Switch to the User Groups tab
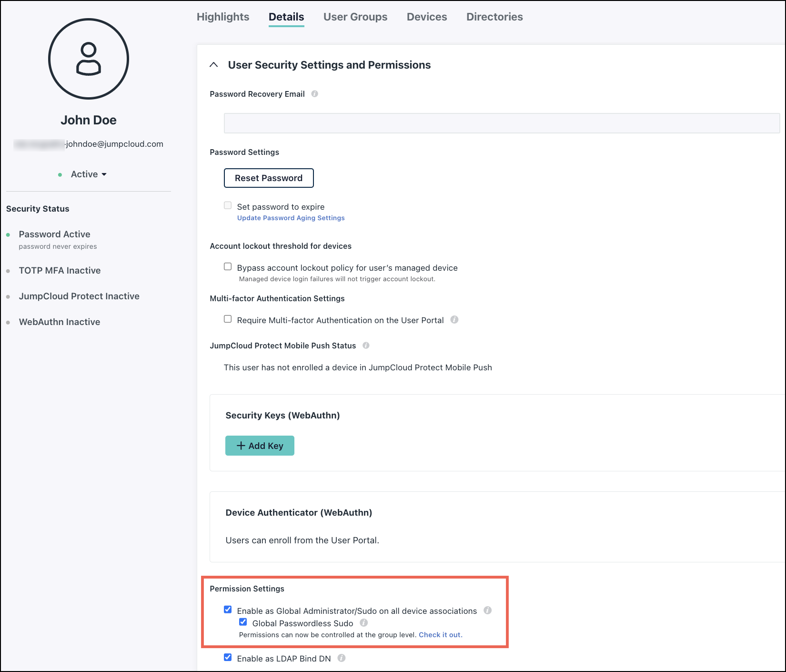 pos(355,17)
